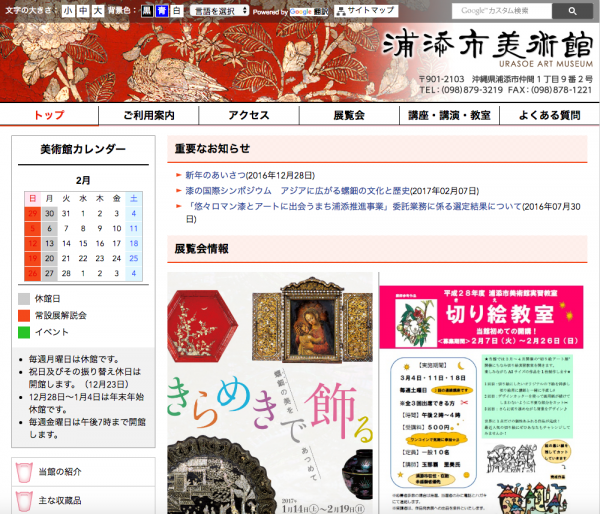600x514 pixels.
Task: Open the ご利用案内 navigation tab
Action: (x=149, y=115)
